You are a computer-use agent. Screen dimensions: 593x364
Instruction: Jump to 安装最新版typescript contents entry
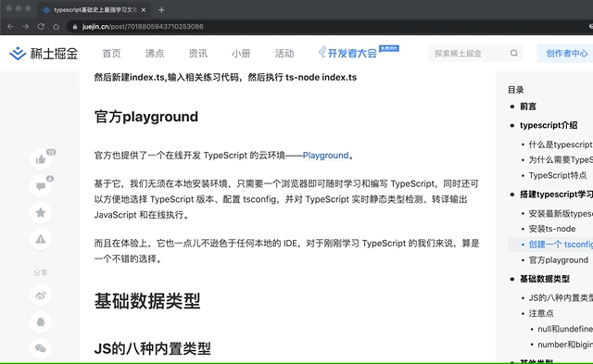561,214
